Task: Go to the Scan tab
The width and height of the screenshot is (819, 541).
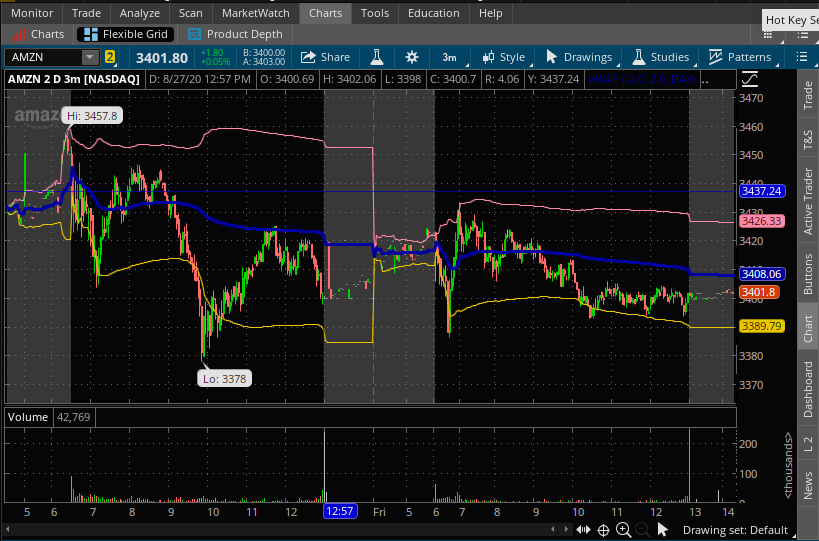Action: click(x=190, y=13)
